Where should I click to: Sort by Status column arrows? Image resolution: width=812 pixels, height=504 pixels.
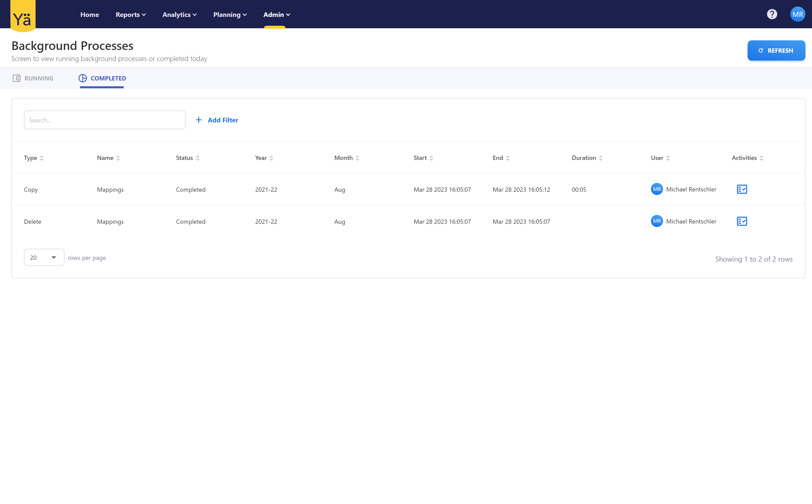click(x=197, y=158)
